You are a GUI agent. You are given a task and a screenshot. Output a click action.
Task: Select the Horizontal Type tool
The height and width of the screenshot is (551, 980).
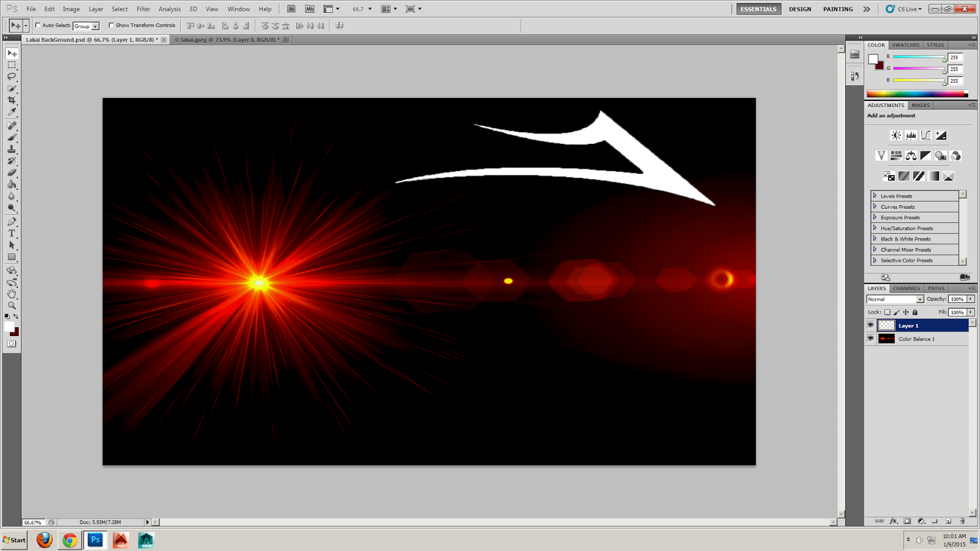[x=12, y=233]
